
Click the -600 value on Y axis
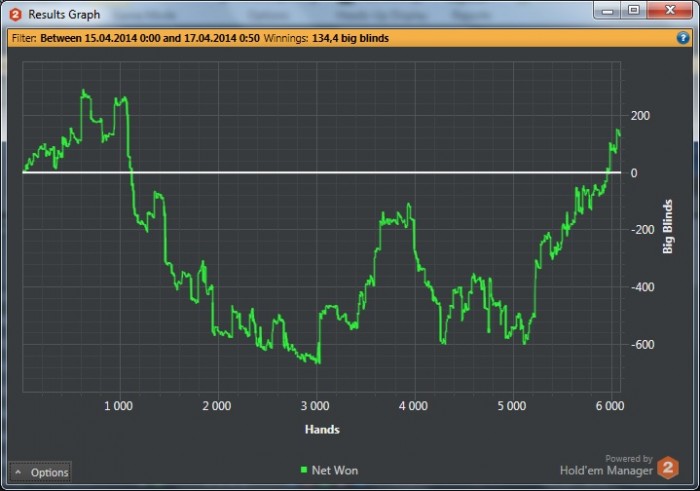tap(642, 345)
